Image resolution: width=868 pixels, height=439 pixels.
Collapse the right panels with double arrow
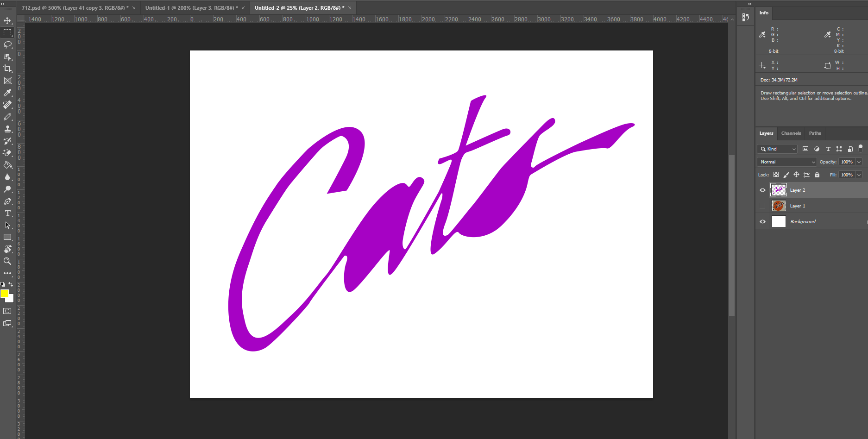coord(750,4)
